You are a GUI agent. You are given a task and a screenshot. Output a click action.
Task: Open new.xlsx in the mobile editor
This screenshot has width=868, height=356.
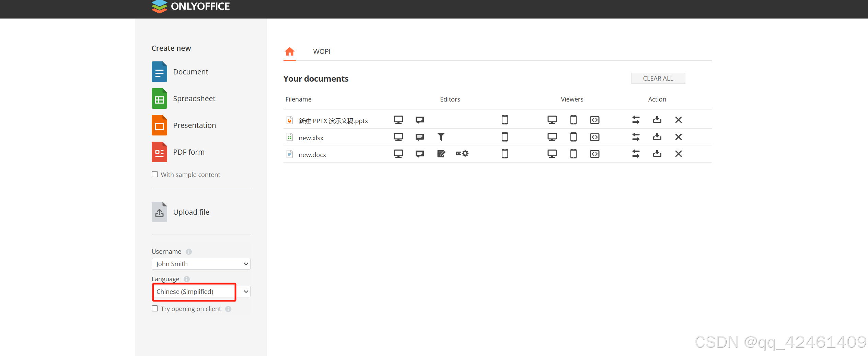pos(505,137)
